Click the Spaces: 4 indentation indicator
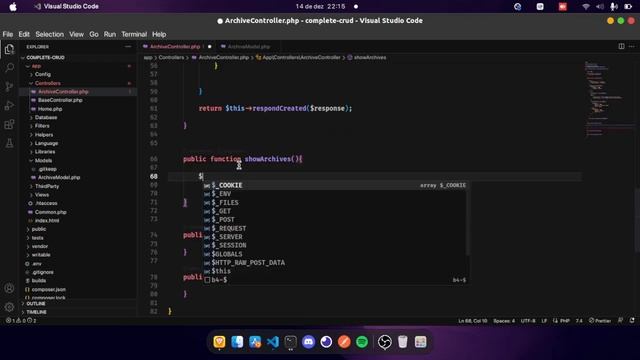 504,320
